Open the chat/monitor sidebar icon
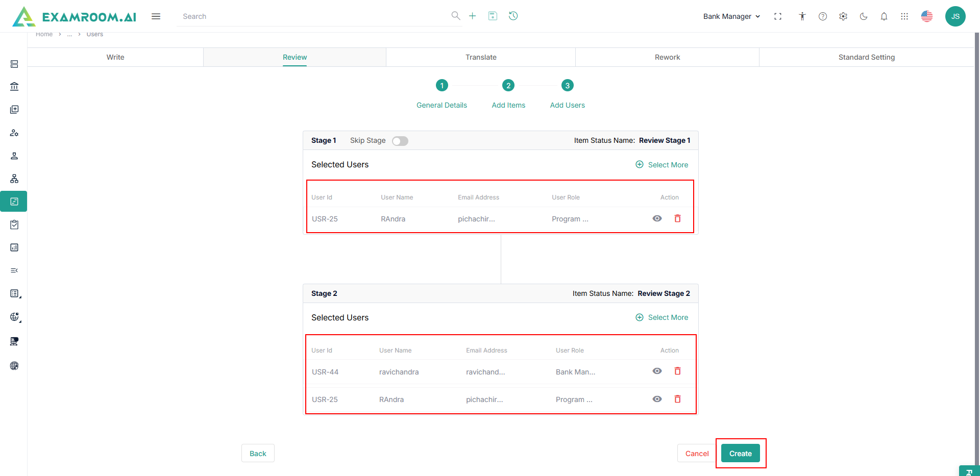 point(14,341)
